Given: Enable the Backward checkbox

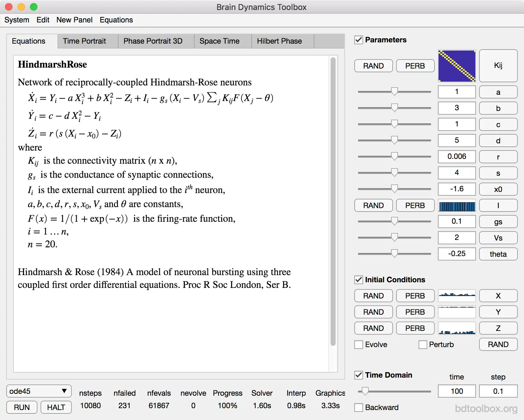Looking at the screenshot, I should 359,408.
